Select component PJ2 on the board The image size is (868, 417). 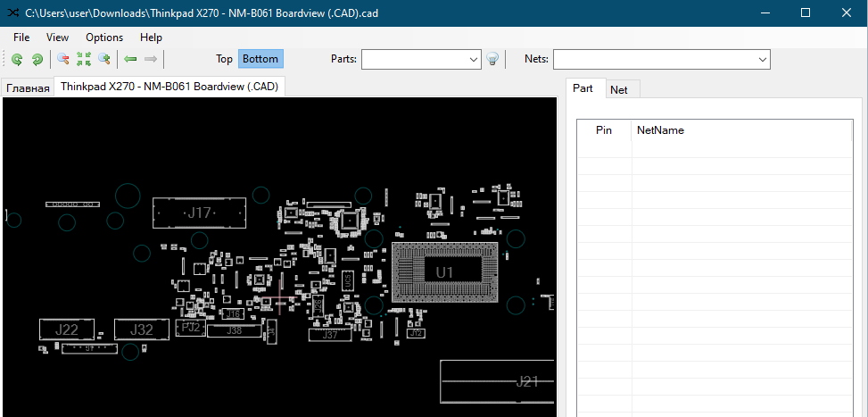191,328
